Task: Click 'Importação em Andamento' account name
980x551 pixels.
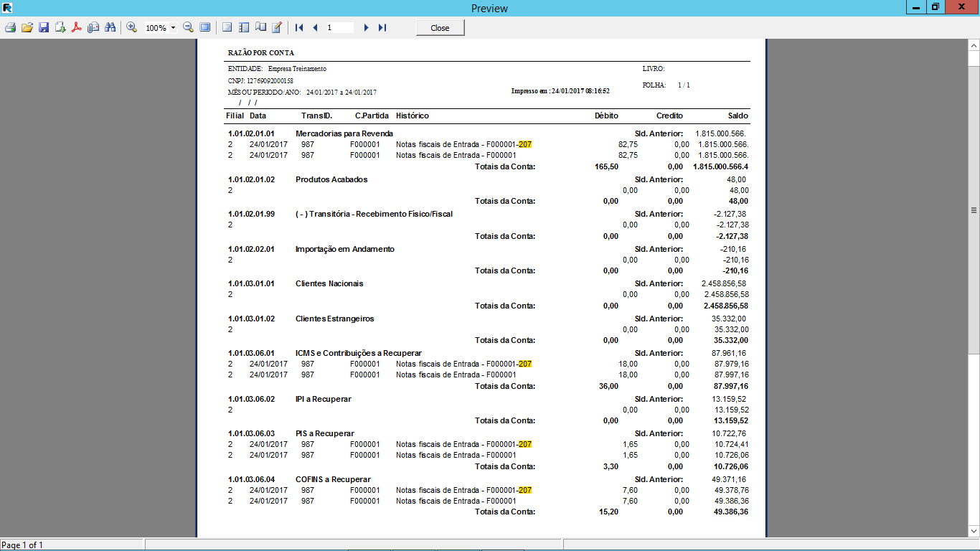Action: tap(345, 249)
